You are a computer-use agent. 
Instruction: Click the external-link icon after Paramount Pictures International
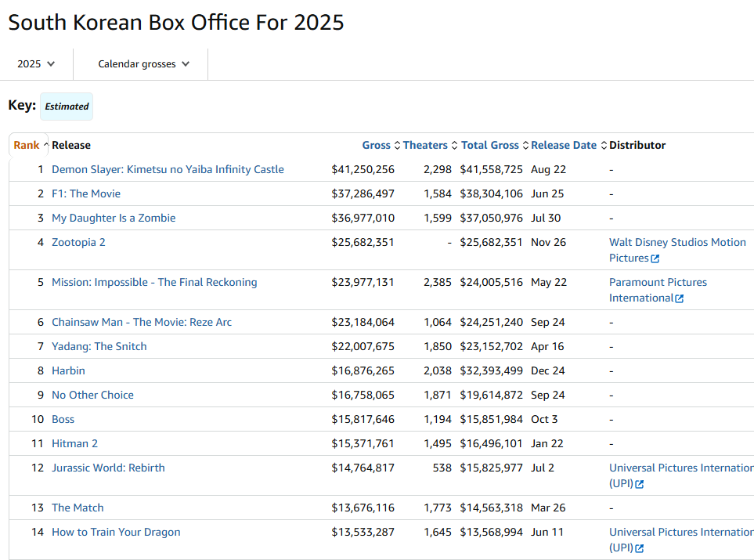click(679, 298)
